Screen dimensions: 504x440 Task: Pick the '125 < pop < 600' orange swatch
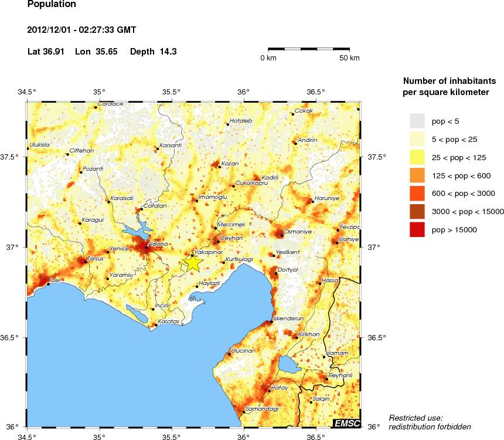click(x=417, y=175)
